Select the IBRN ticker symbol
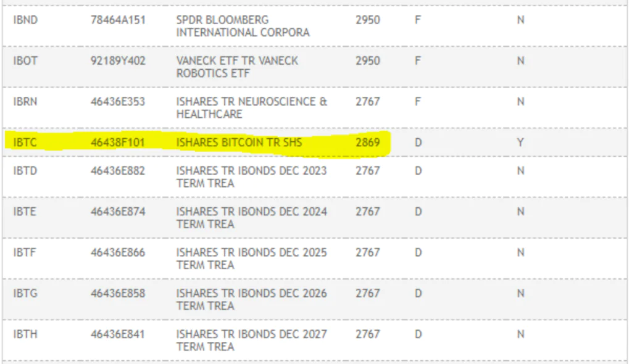Screen dimensions: 632x364 coord(25,102)
